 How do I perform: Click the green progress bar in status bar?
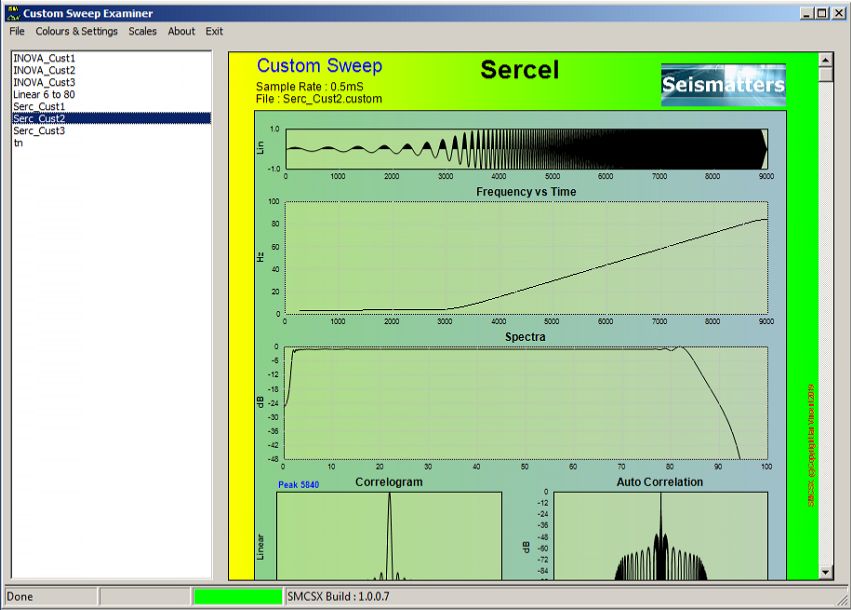pos(238,596)
